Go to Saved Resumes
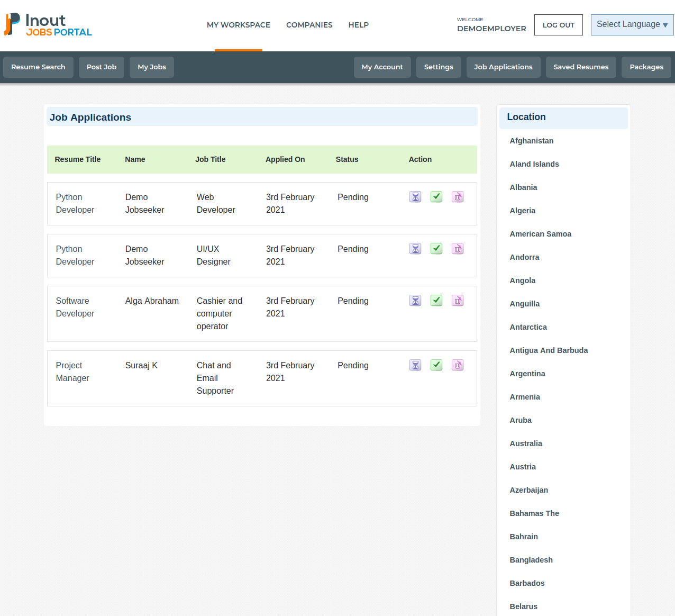Screen dimensions: 675x616 click(x=581, y=67)
